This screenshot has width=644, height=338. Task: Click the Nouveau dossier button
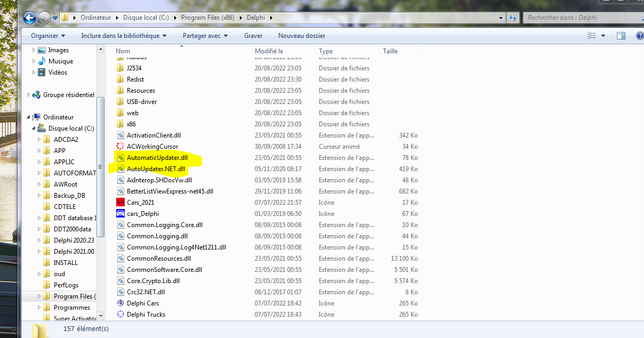tap(302, 36)
